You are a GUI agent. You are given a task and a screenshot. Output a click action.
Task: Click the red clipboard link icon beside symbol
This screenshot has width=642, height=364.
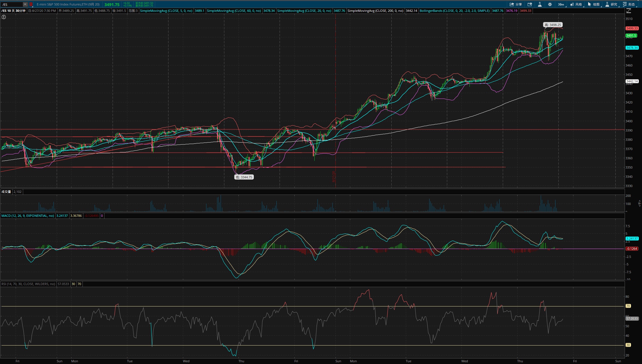click(31, 4)
